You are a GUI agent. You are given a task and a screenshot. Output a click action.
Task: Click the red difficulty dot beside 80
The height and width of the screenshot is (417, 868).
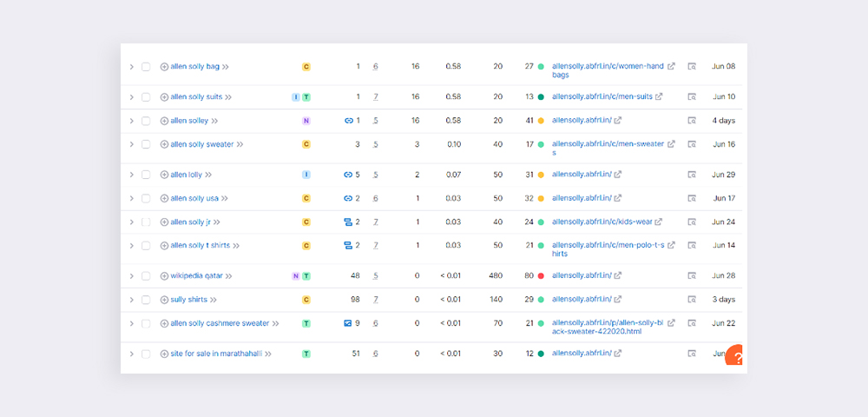tap(541, 275)
